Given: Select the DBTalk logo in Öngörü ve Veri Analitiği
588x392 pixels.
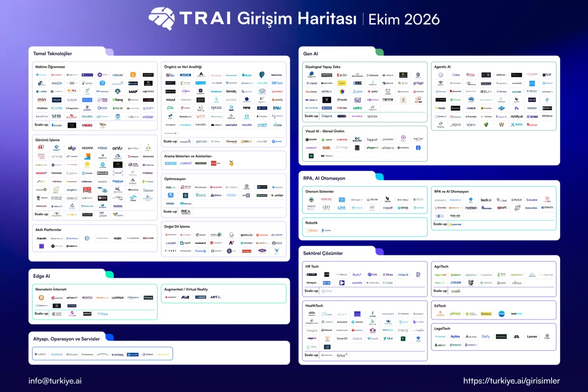Looking at the screenshot, I should 277,83.
